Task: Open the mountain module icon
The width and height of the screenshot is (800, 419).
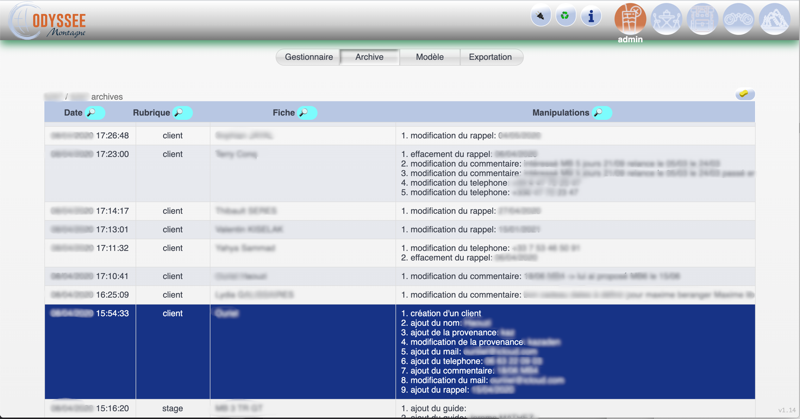Action: pos(775,19)
